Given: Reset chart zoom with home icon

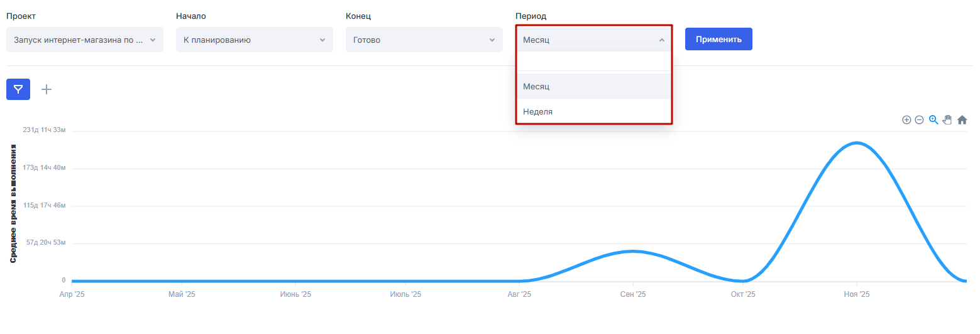Looking at the screenshot, I should 962,120.
